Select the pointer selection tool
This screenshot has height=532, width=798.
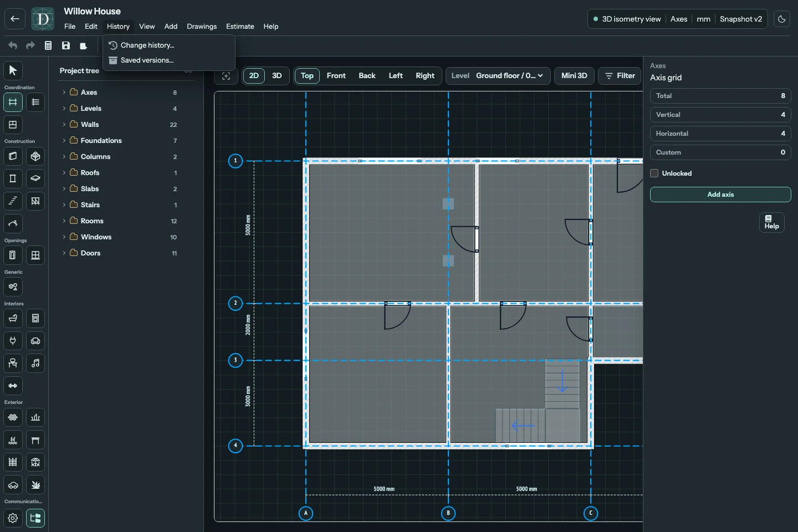click(x=13, y=70)
